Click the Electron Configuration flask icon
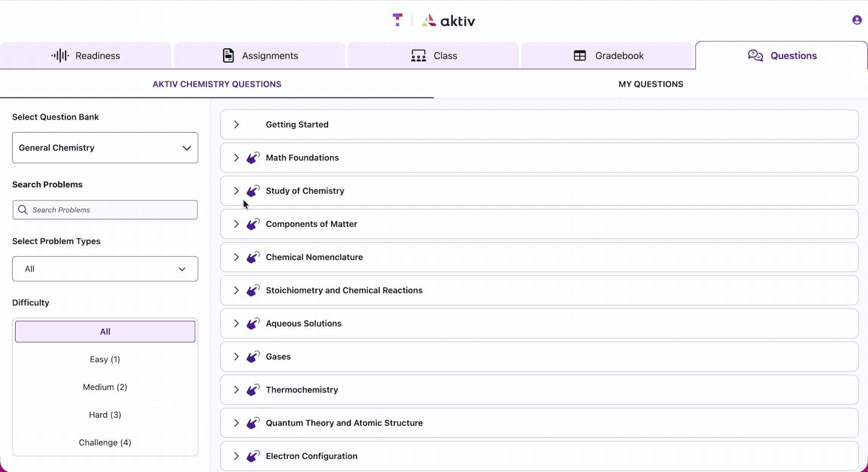The height and width of the screenshot is (472, 868). [253, 456]
